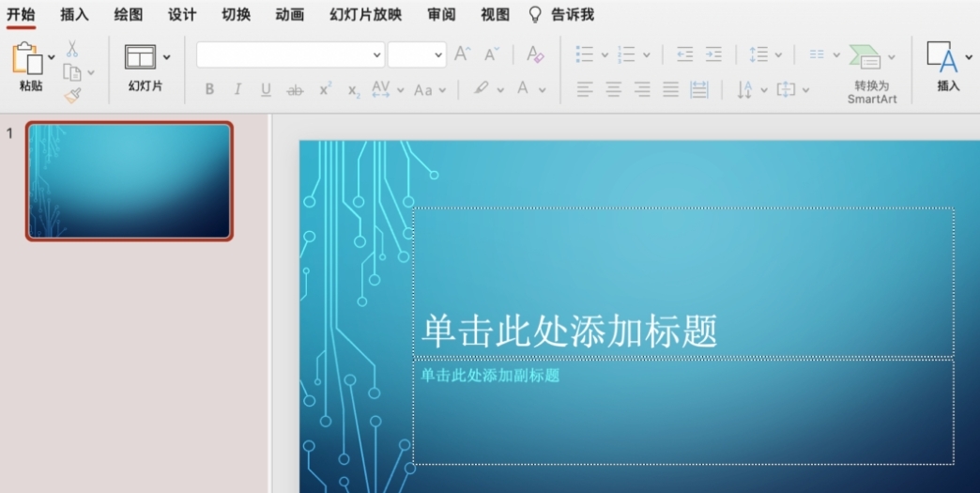This screenshot has width=980, height=493.
Task: Switch to the 插入 (Insert) tab
Action: point(74,14)
